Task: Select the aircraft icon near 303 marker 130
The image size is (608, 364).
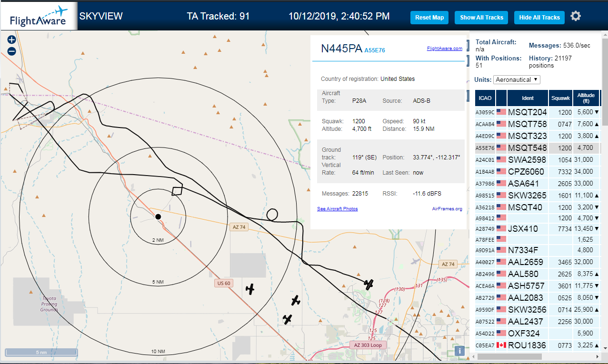Action: (x=369, y=284)
